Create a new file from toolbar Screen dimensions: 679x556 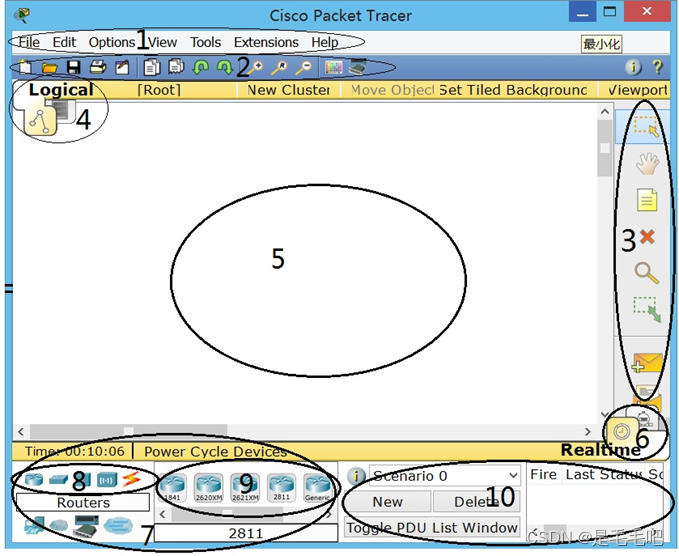coord(25,67)
